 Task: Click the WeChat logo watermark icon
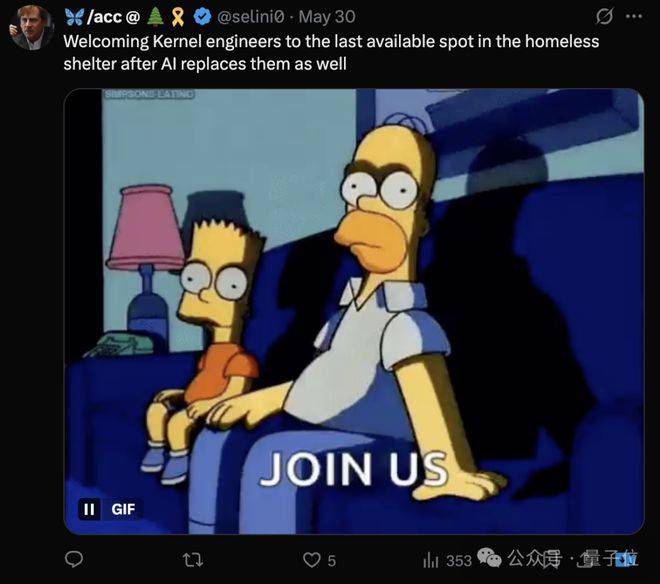[489, 557]
